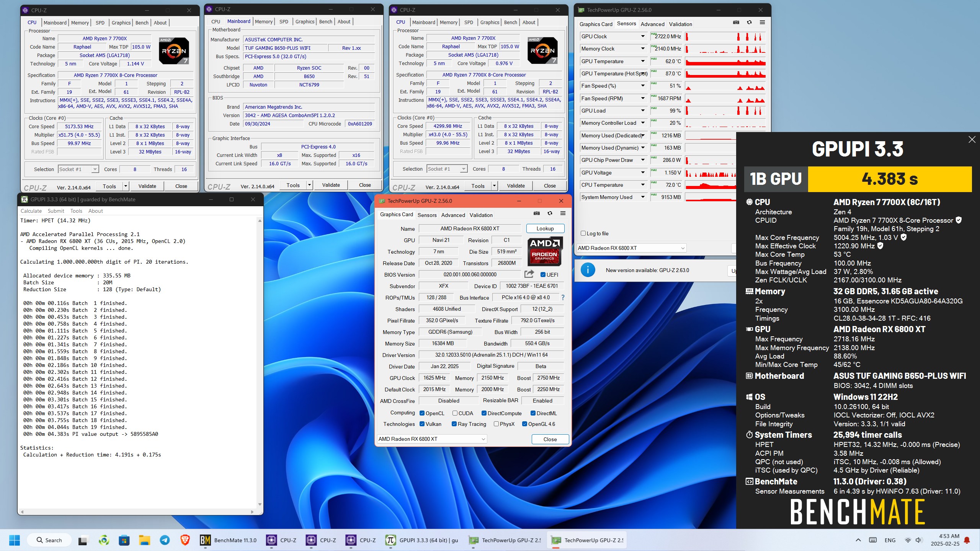Click the GPUPI output horizontal scrollbar
This screenshot has width=980, height=551.
[137, 512]
